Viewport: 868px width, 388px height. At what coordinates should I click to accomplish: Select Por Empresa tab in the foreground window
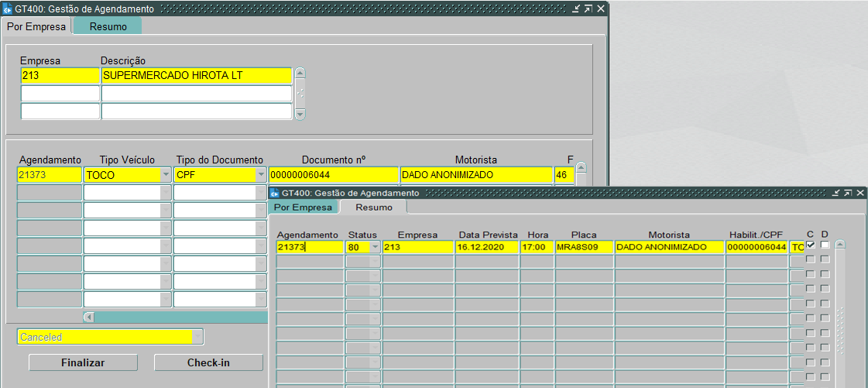click(303, 208)
